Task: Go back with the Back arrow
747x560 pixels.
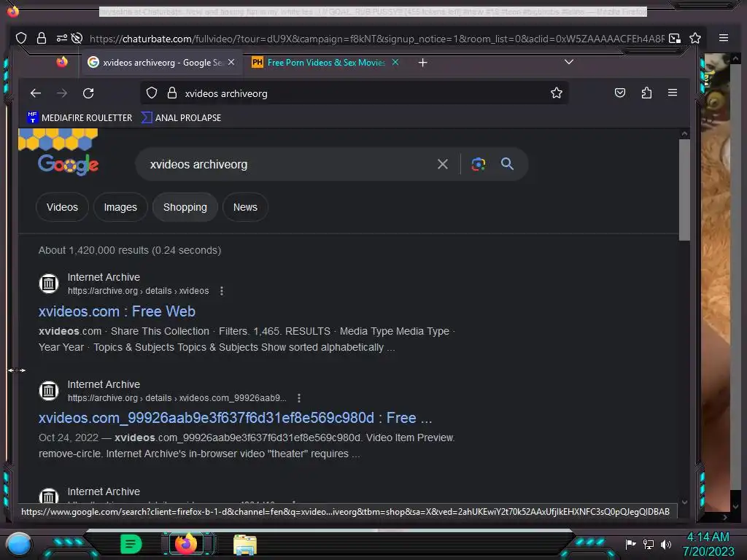Action: pyautogui.click(x=36, y=93)
